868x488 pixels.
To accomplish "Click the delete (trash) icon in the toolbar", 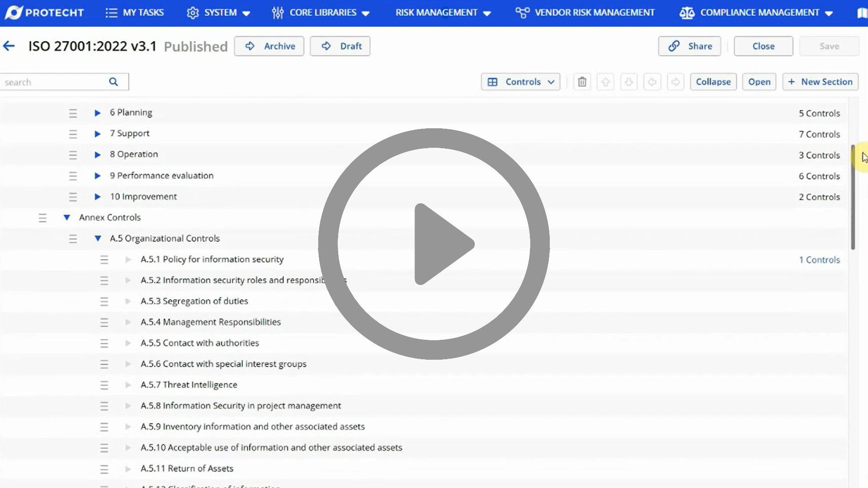I will tap(582, 82).
